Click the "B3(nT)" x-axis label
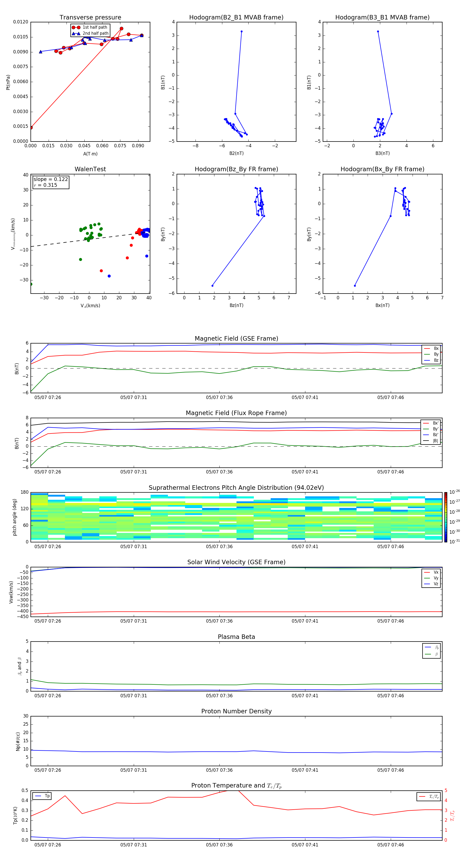The image size is (473, 868). 382,153
